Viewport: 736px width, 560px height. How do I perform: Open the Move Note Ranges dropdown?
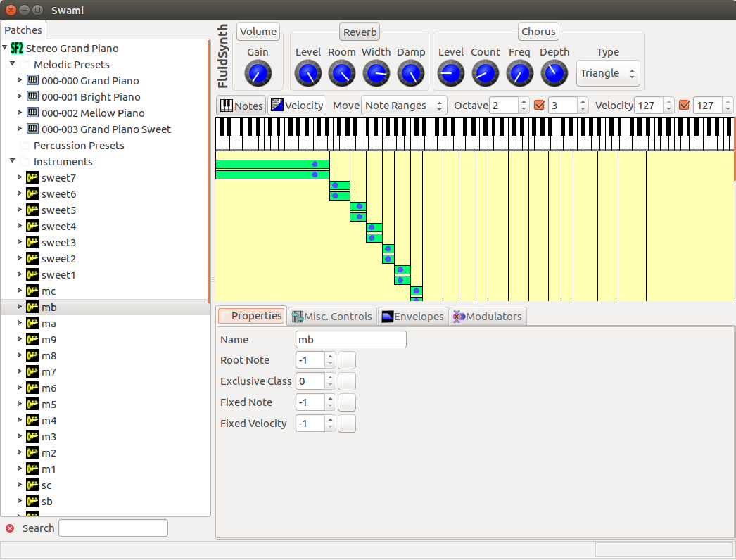(404, 106)
